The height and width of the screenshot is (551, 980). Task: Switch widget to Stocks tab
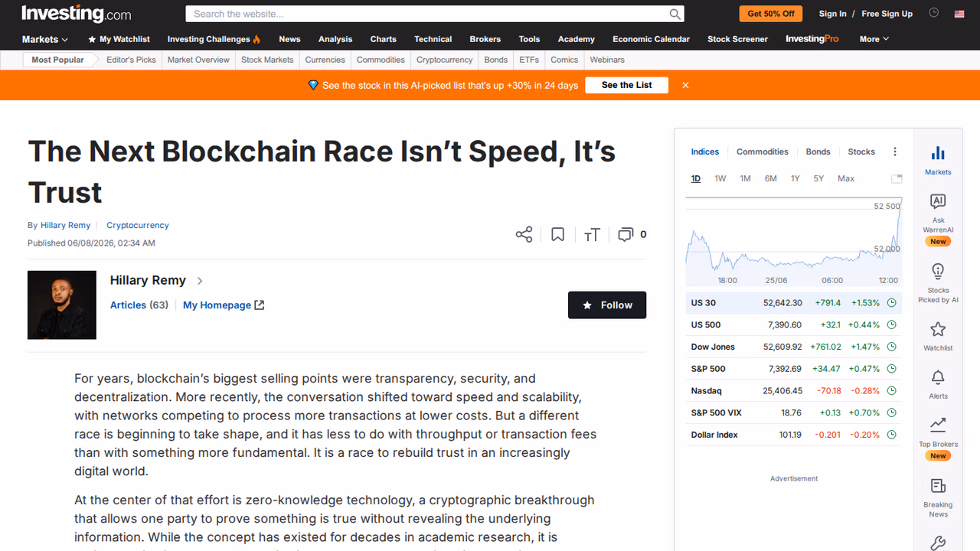click(x=861, y=152)
